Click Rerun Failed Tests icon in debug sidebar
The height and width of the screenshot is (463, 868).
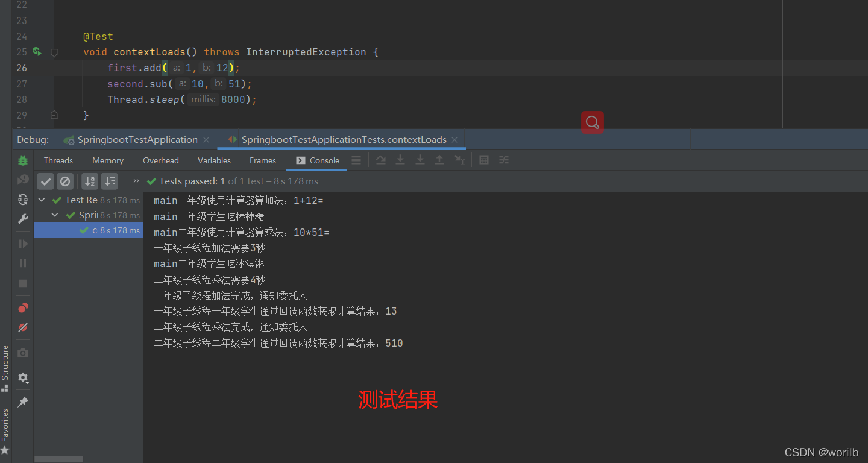23,180
